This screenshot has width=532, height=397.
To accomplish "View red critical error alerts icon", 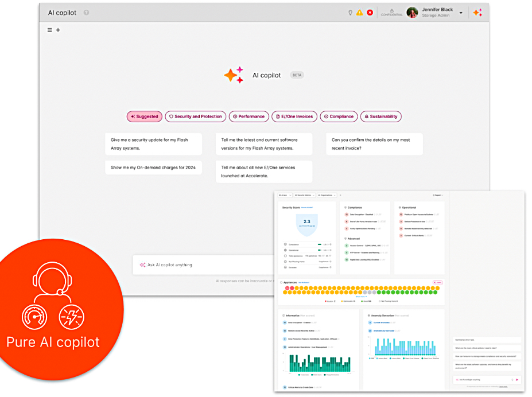I will [x=370, y=13].
